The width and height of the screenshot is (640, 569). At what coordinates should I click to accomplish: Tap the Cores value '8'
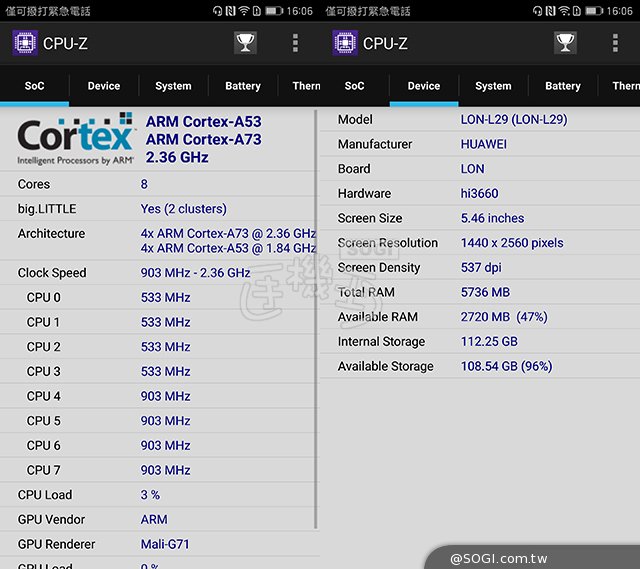(144, 184)
